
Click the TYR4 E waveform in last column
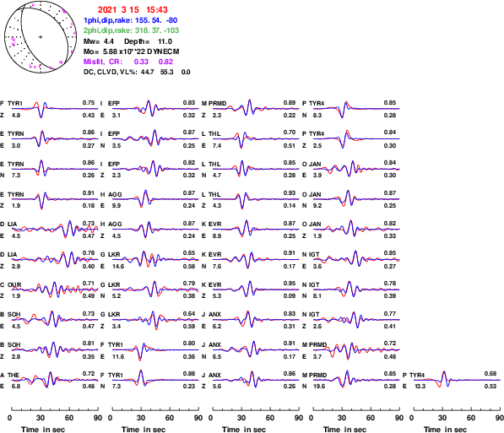pos(457,380)
